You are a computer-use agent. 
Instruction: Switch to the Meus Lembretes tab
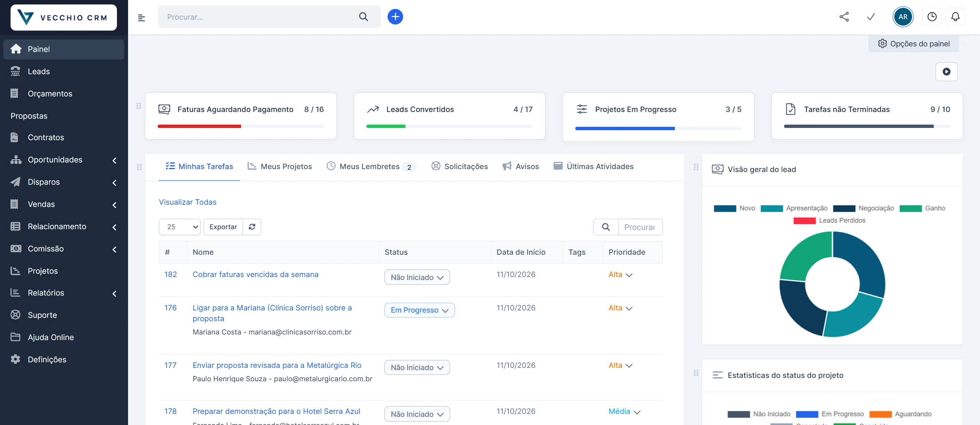tap(371, 166)
